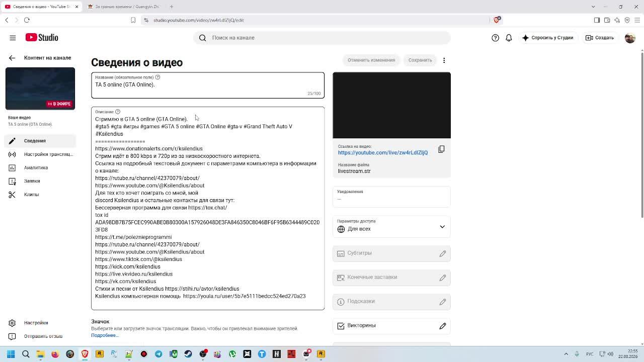This screenshot has height=362, width=644.
Task: Toggle the browser sidebar panel
Action: coord(597,20)
